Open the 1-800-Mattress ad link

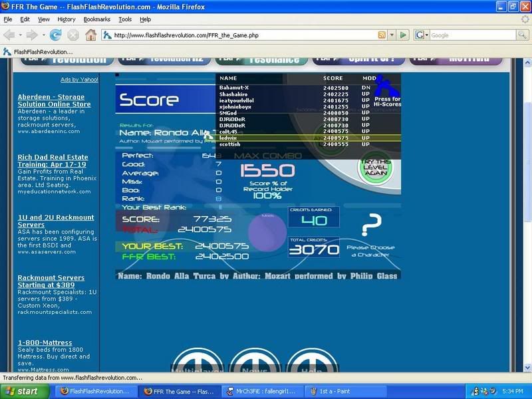(45, 342)
